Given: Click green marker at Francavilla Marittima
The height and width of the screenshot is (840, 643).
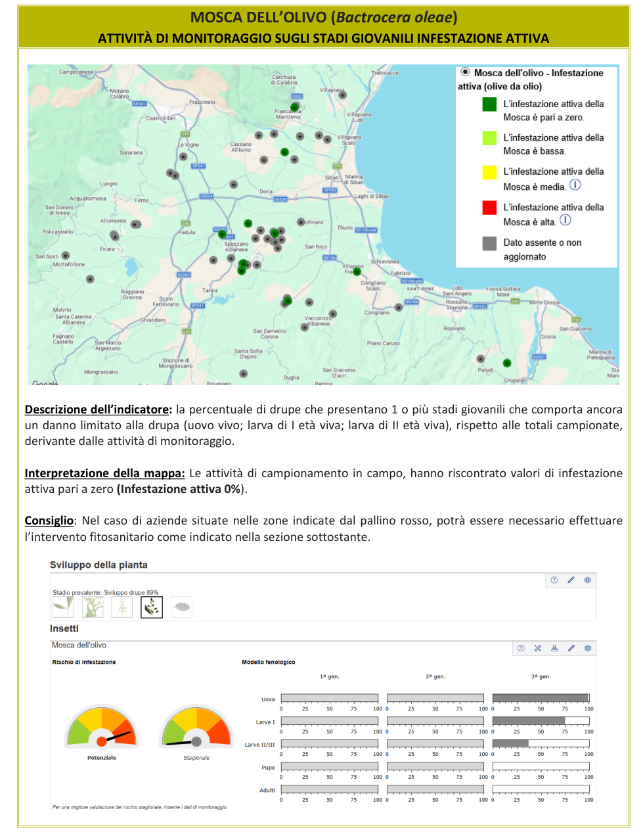Looking at the screenshot, I should coord(294,106).
